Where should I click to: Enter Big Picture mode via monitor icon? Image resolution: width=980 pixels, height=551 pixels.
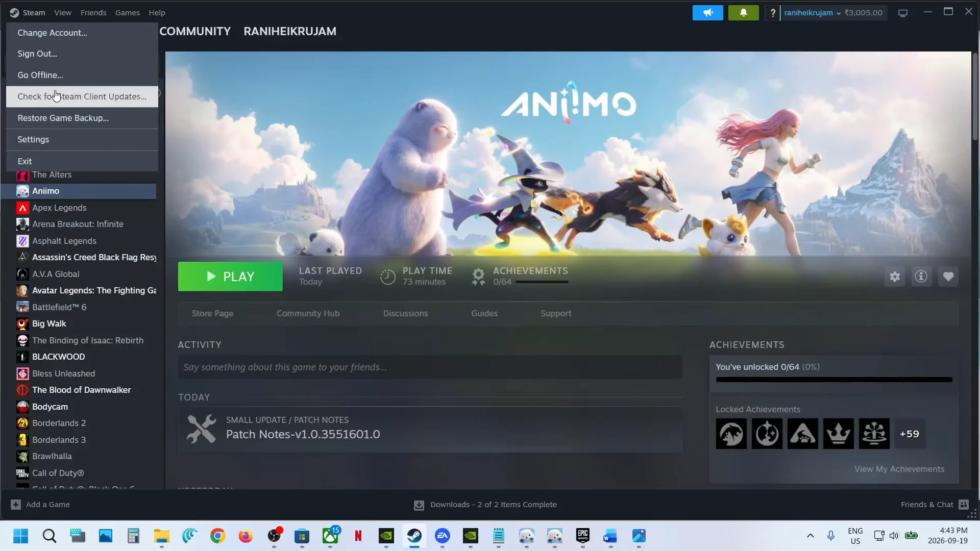pos(902,13)
